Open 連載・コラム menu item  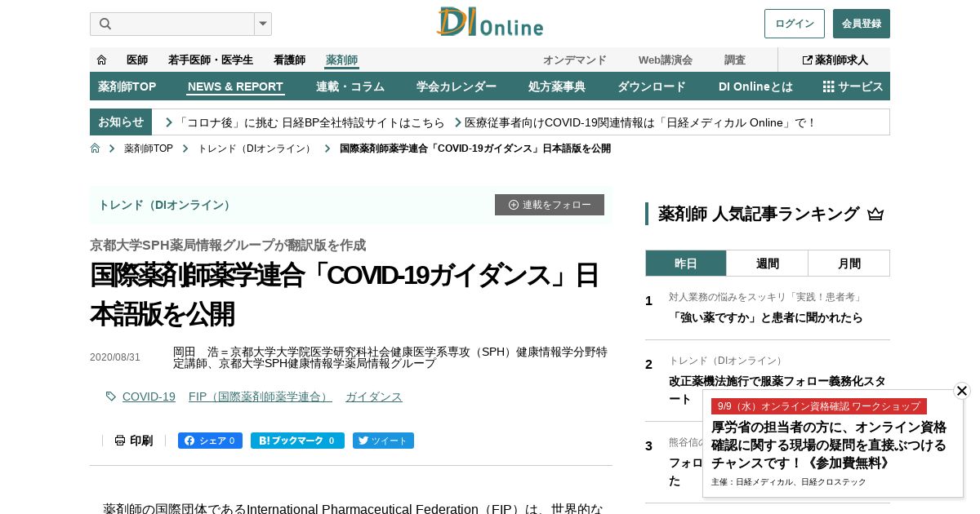pos(350,86)
